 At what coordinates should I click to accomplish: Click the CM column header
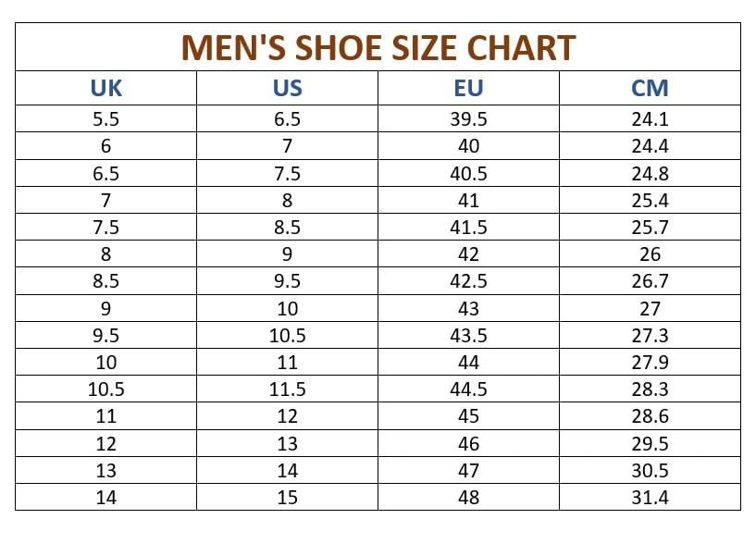tap(650, 89)
